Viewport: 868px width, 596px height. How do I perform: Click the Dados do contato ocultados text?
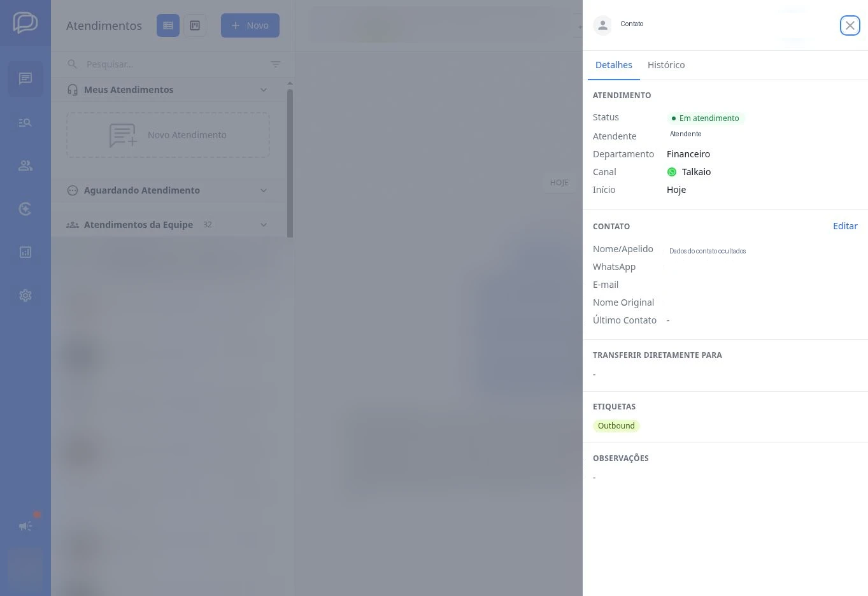708,251
